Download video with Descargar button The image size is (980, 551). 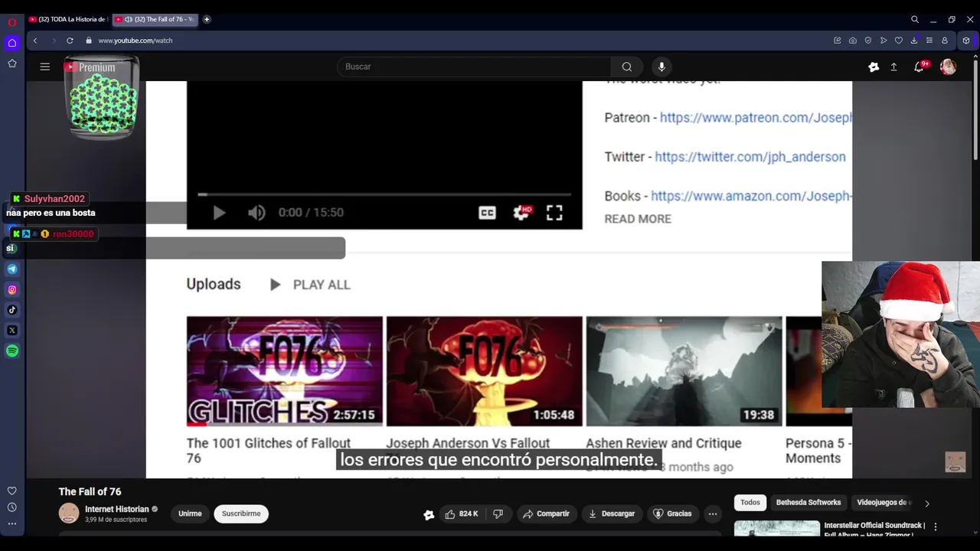click(x=611, y=514)
